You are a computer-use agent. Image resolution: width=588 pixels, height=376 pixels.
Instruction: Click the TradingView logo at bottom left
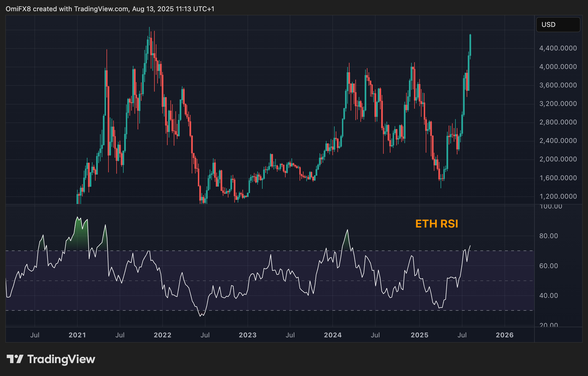pos(51,359)
